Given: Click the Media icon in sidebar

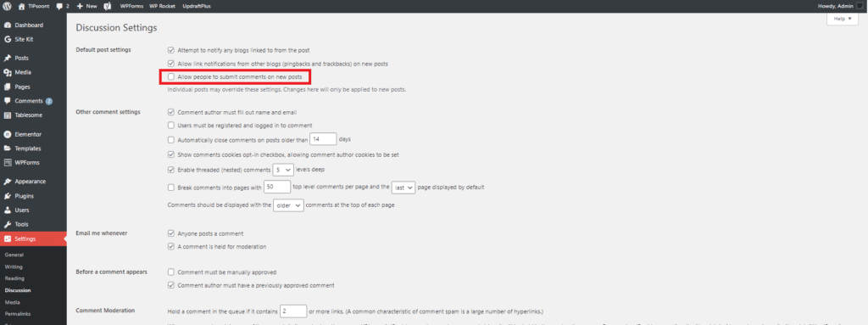Looking at the screenshot, I should point(7,73).
